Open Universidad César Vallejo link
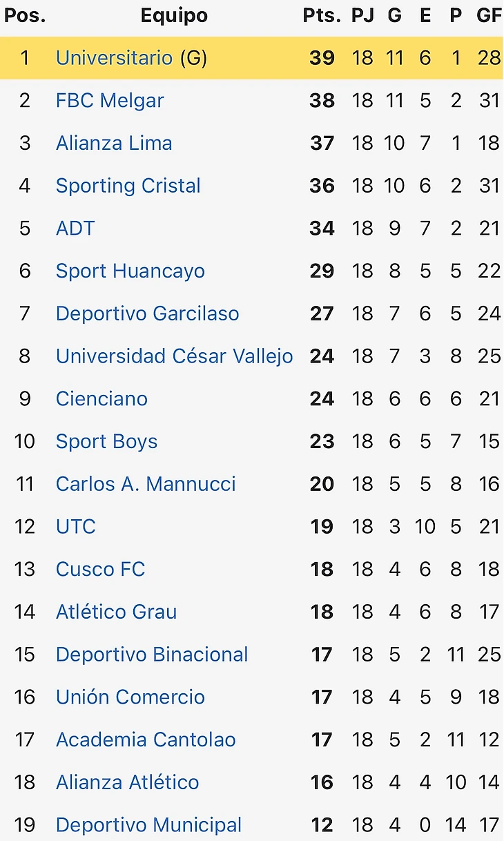The image size is (504, 841). coord(175,356)
